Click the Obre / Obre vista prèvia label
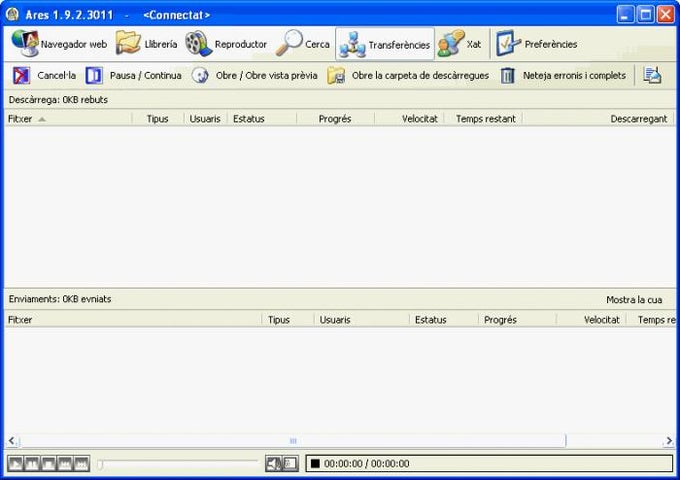 coord(266,75)
